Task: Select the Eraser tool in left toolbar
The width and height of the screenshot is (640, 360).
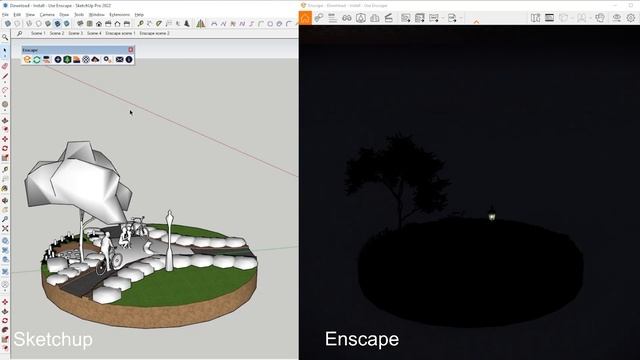Action: point(5,66)
